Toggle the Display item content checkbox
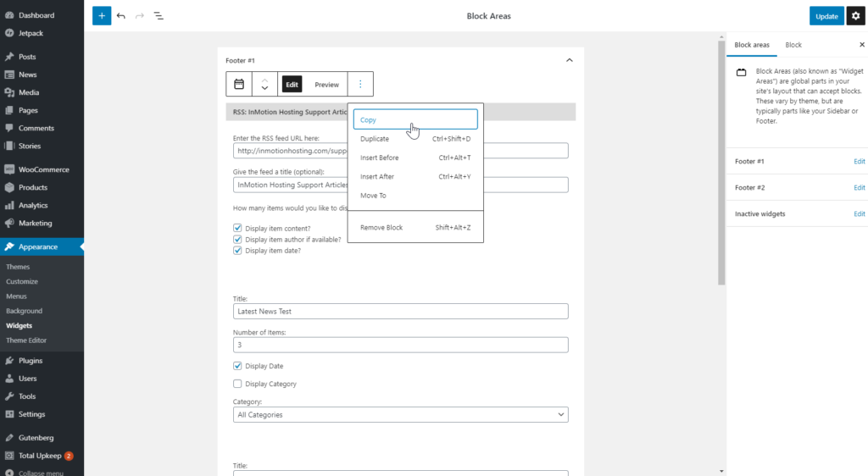This screenshot has height=476, width=868. click(237, 228)
